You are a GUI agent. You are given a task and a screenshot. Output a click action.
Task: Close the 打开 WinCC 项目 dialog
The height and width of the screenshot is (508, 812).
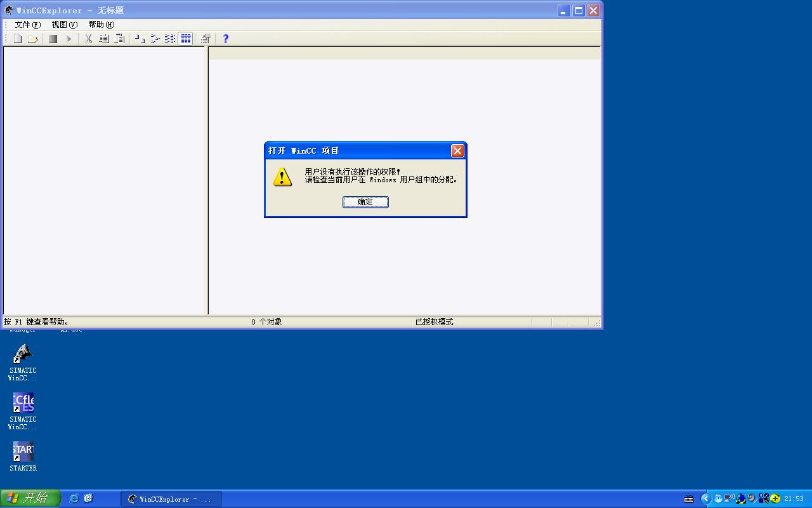(457, 150)
